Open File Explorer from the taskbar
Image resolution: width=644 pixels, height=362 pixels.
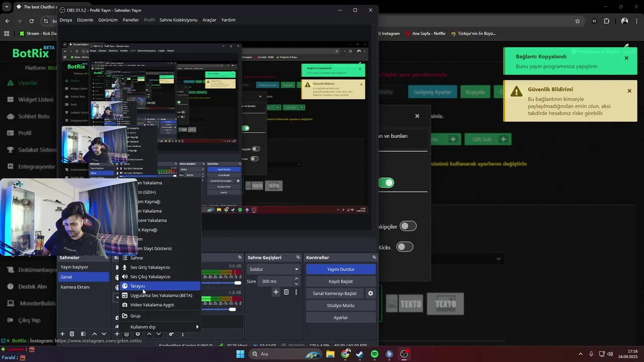330,354
